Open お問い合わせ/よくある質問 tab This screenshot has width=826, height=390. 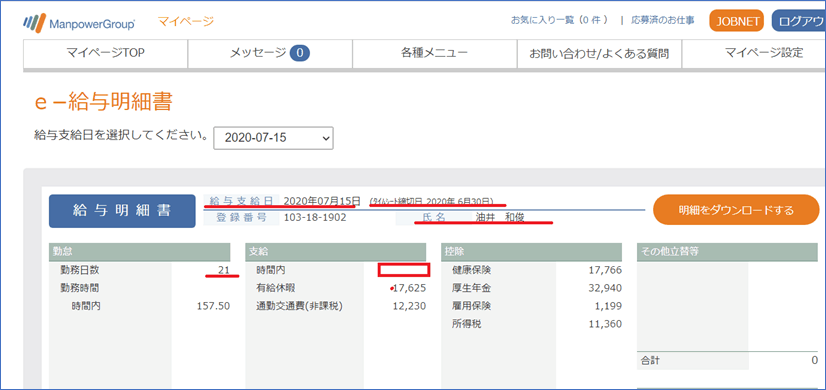(599, 54)
